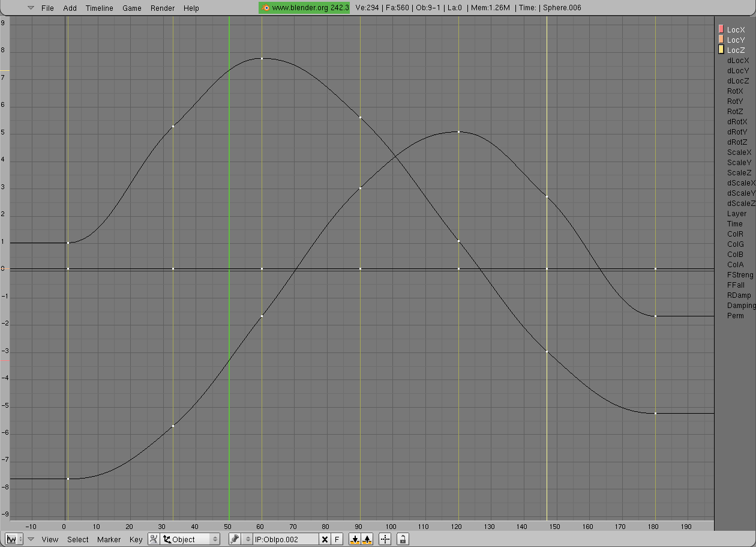The image size is (756, 547).
Task: Select the dLocY channel
Action: coord(738,70)
